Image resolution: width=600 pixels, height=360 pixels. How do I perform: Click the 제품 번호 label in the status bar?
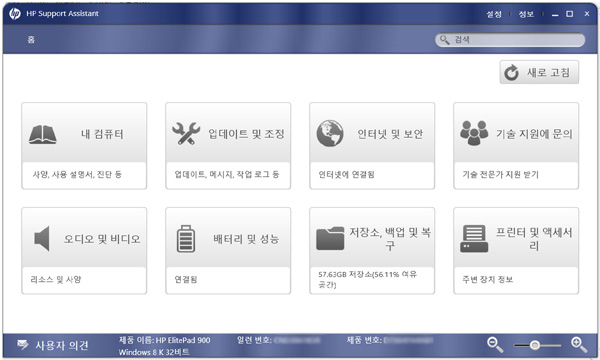point(364,340)
